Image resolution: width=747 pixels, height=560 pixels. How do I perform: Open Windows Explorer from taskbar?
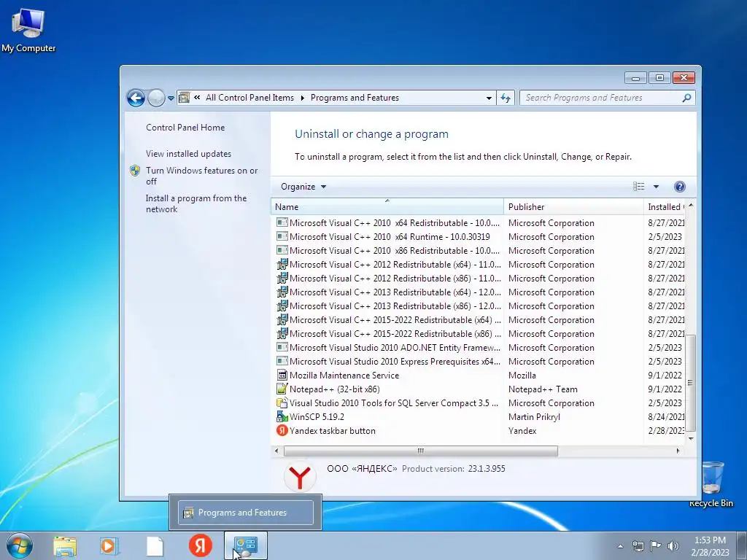click(65, 545)
